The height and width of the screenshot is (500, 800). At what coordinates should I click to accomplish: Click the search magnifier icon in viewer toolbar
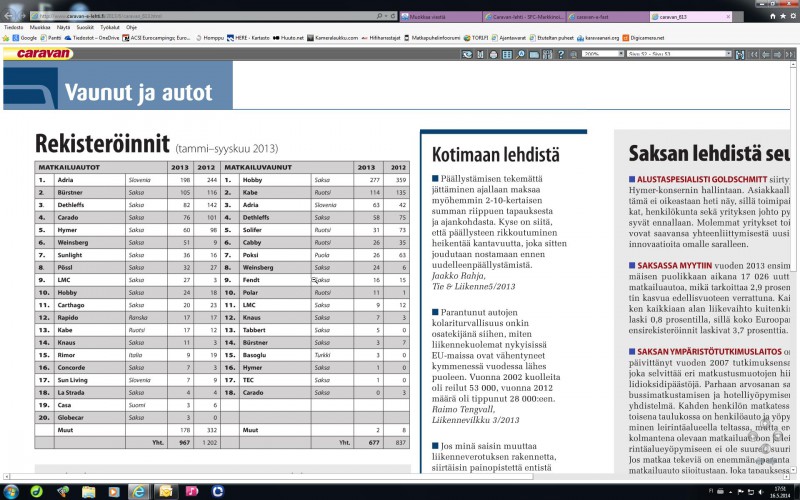[x=520, y=54]
